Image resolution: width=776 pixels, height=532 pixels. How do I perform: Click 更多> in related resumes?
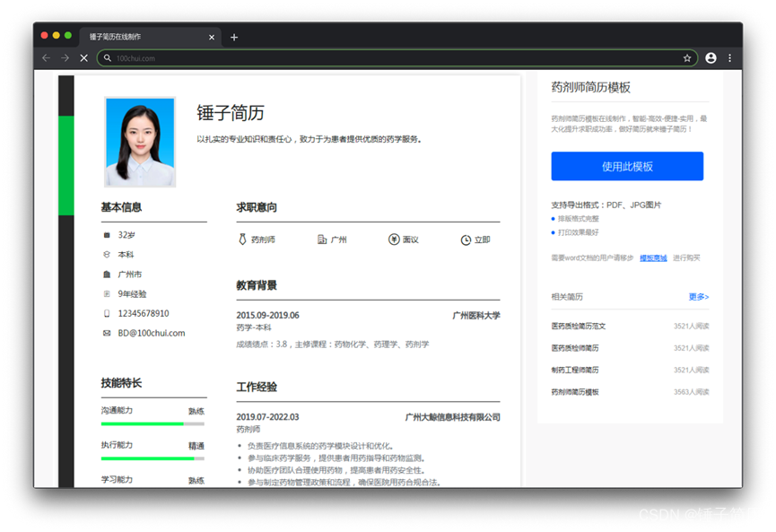point(699,297)
